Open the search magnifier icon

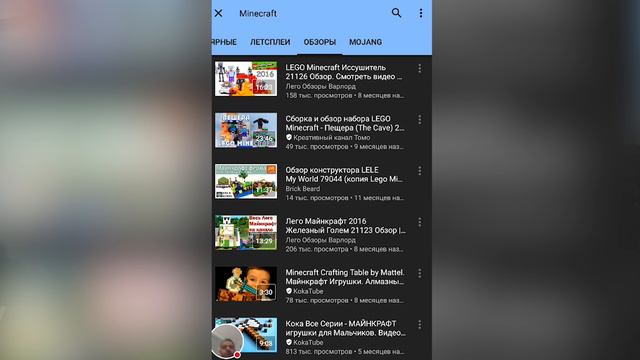click(396, 13)
